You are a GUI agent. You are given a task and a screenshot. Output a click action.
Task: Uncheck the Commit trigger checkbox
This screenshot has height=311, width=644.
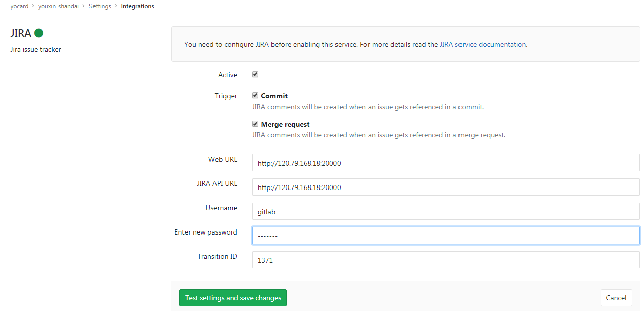(255, 95)
